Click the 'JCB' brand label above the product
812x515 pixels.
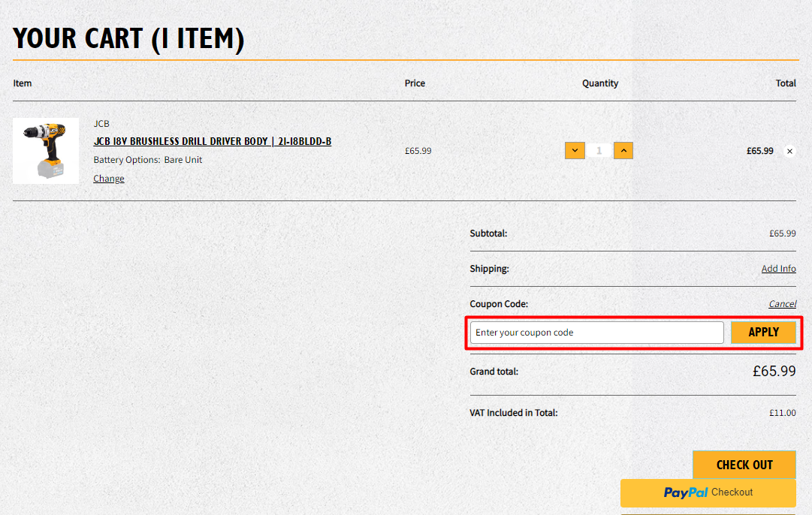point(101,124)
